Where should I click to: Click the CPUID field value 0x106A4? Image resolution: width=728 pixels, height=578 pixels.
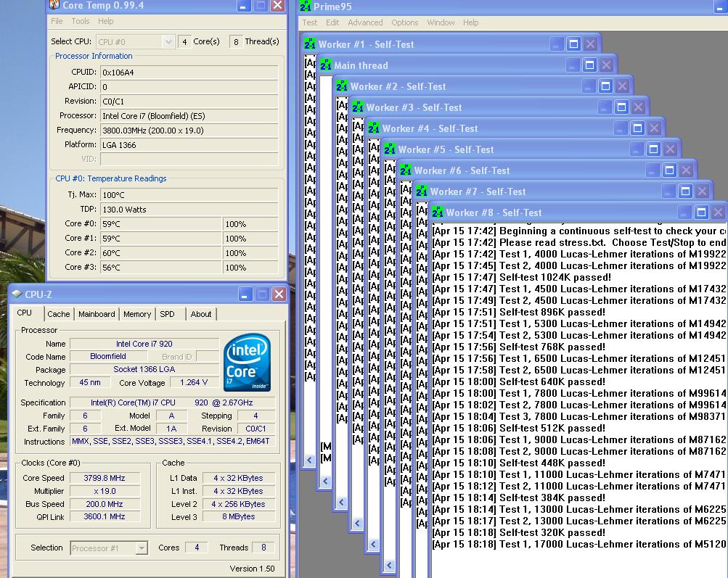pyautogui.click(x=189, y=73)
